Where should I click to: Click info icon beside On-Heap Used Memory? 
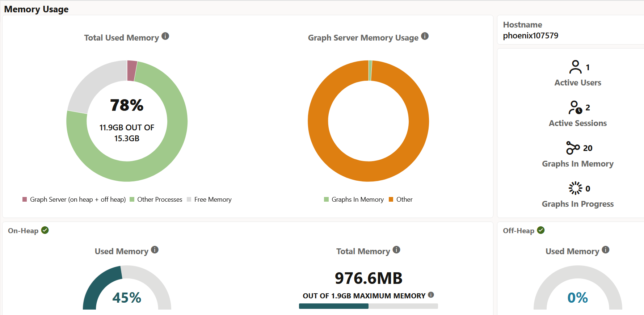pos(155,250)
